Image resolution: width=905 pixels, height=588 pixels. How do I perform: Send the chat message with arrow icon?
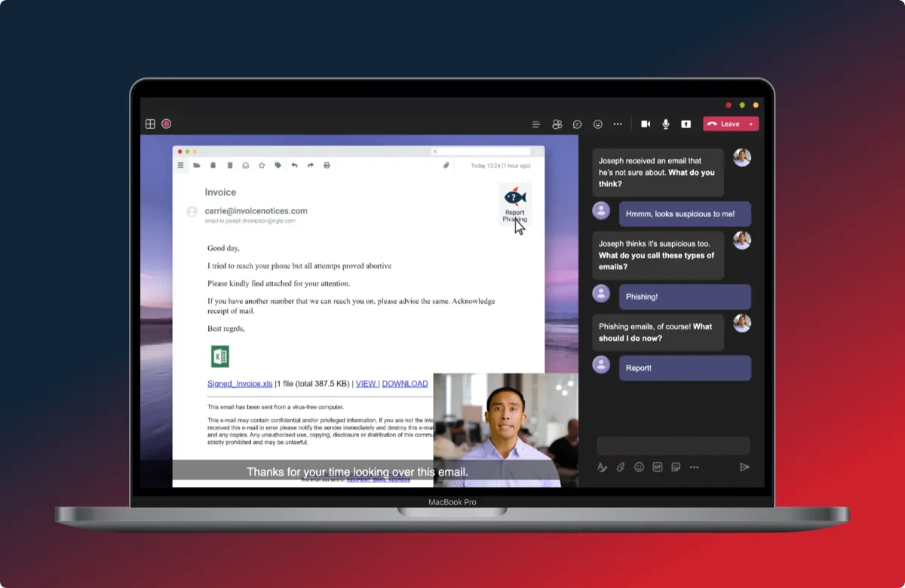744,467
